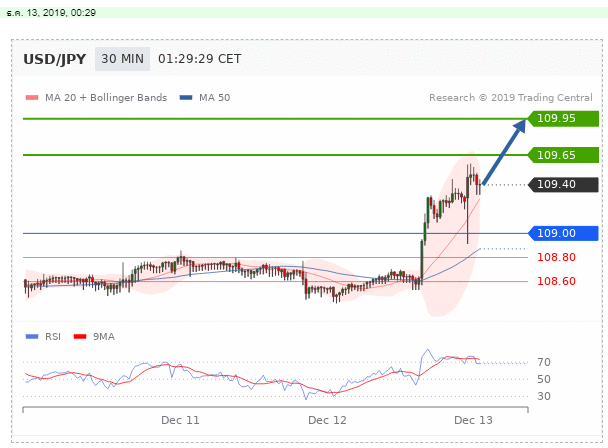Image resolution: width=608 pixels, height=448 pixels.
Task: Click the 108.60 support level label
Action: click(556, 281)
